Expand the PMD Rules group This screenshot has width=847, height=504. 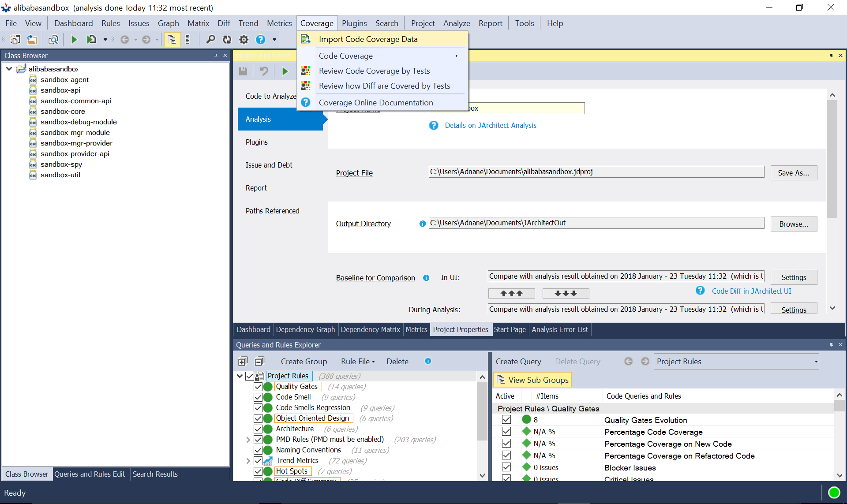tap(248, 440)
